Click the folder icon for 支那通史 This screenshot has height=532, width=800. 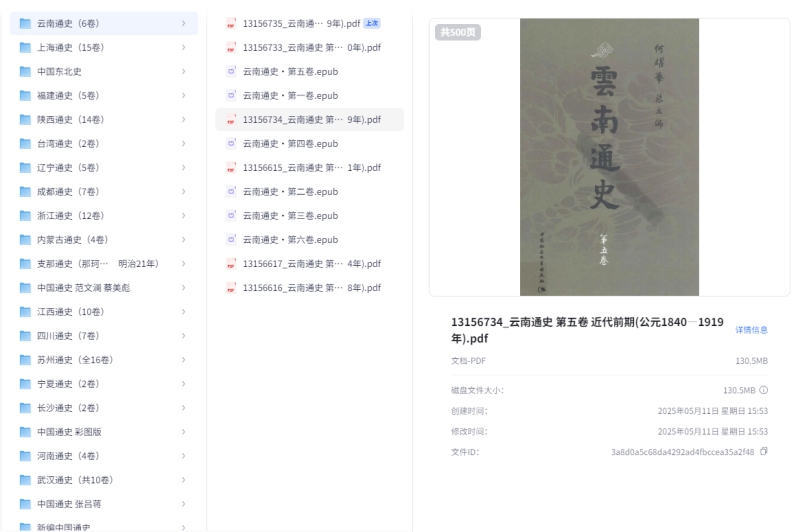[25, 263]
